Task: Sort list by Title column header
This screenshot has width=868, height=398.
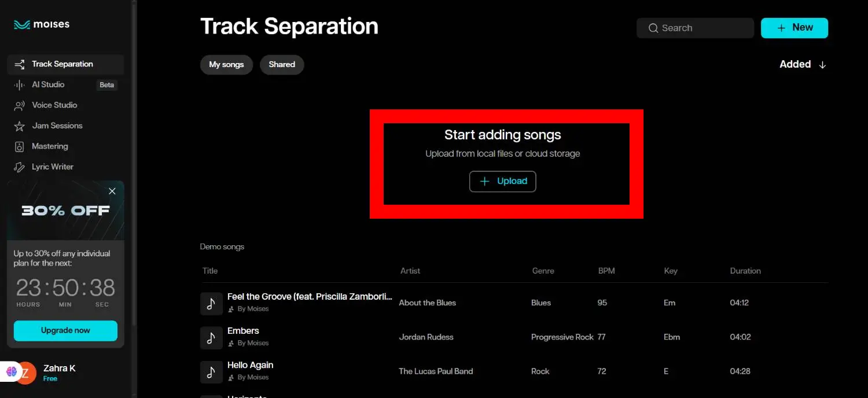Action: (x=210, y=271)
